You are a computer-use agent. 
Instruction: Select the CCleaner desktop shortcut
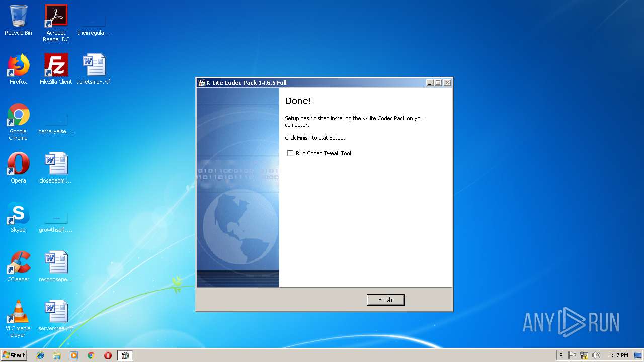click(x=18, y=266)
